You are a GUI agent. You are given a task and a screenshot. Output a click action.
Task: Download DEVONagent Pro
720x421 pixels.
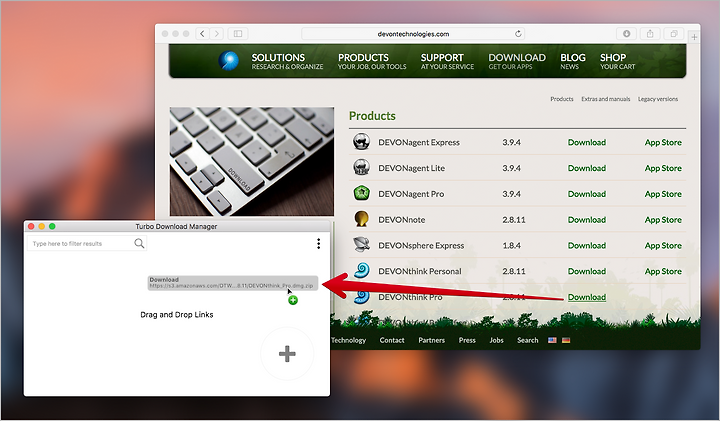coord(587,194)
